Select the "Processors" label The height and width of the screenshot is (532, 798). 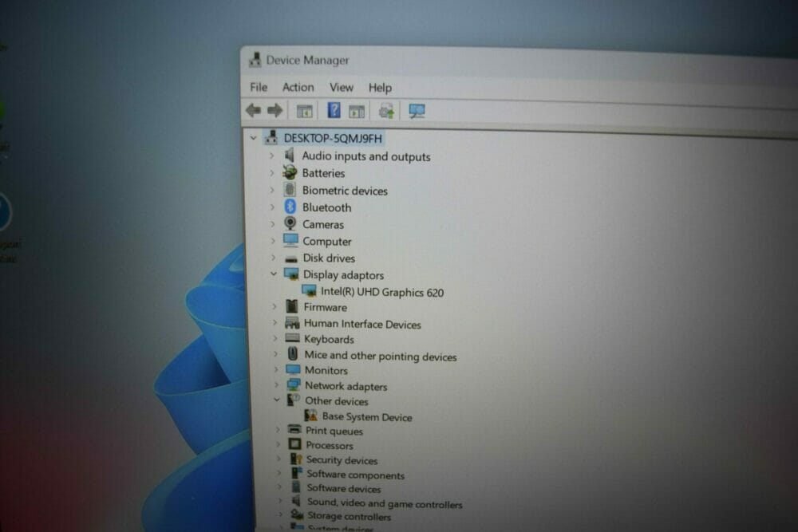[330, 445]
